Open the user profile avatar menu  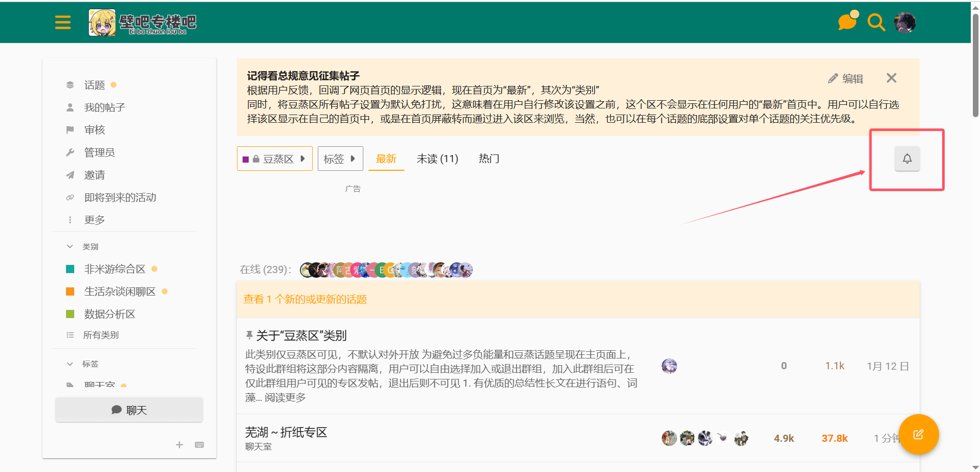(x=904, y=23)
